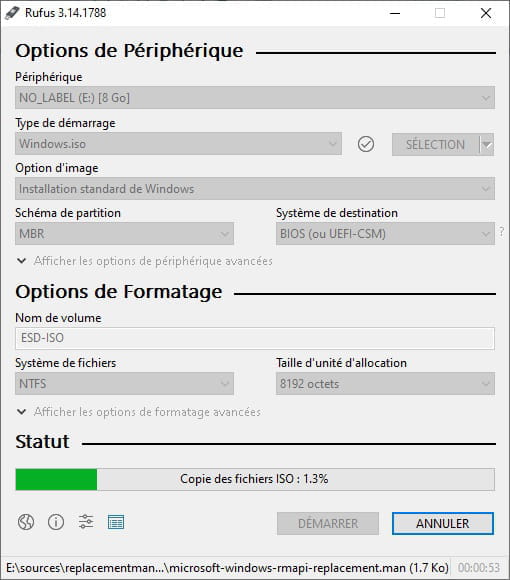Click the Rufus USB title bar icon

point(12,13)
